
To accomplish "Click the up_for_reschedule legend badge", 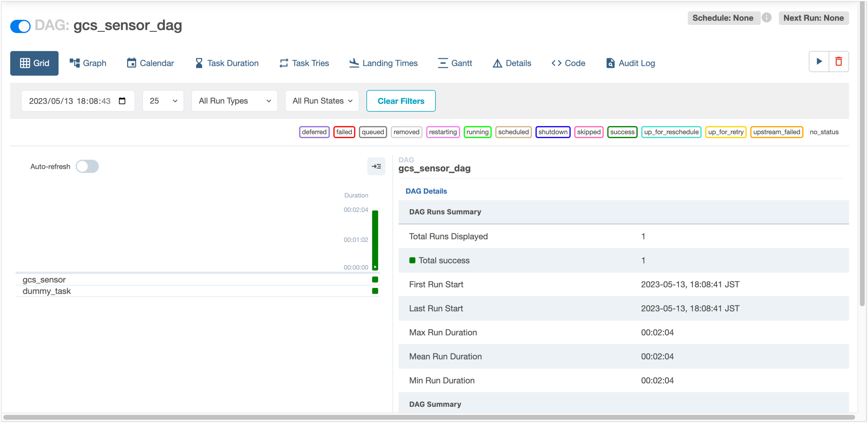I will click(671, 132).
